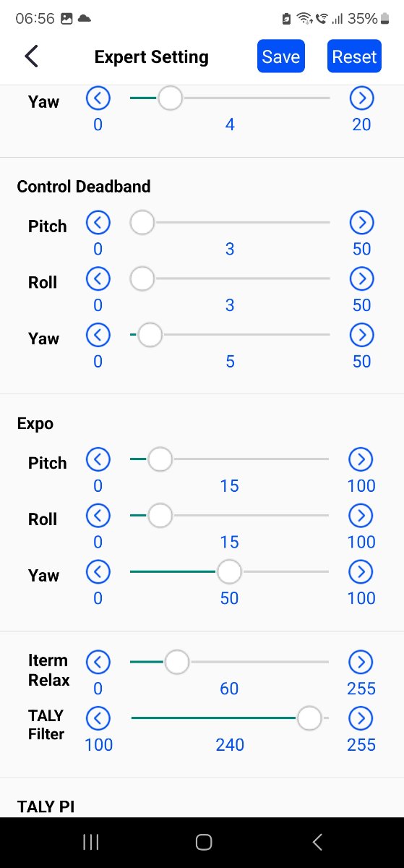Increase Iterm Relax with right arrow
This screenshot has height=868, width=404.
point(361,662)
